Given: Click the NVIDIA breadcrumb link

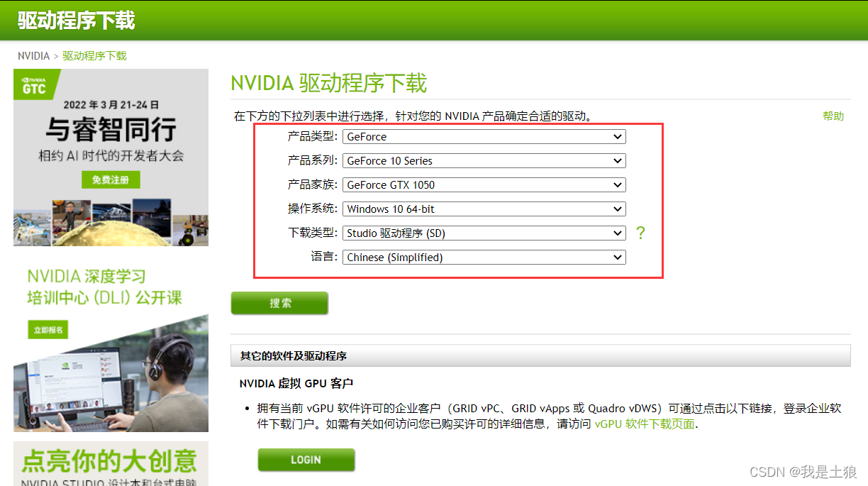Looking at the screenshot, I should (x=34, y=56).
